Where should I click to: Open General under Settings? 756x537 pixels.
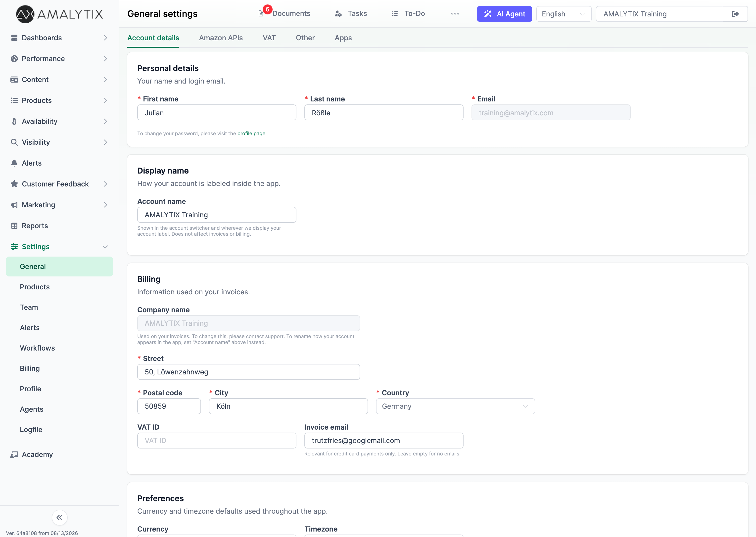click(59, 267)
